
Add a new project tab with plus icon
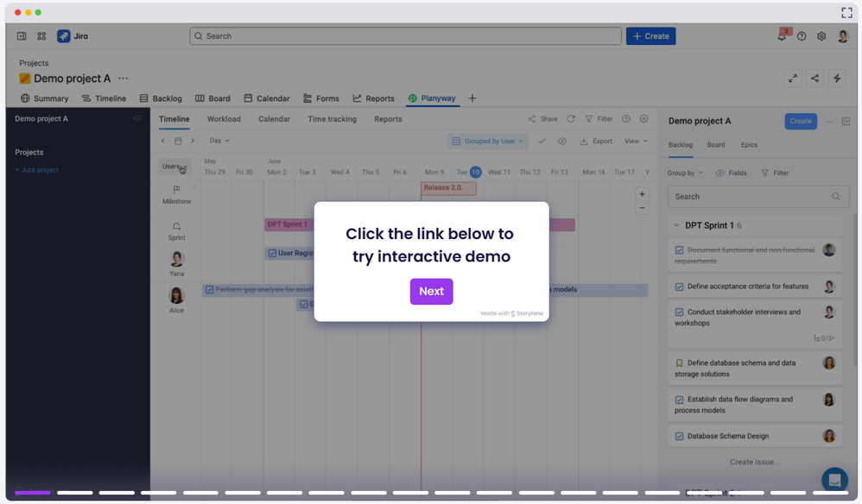[x=472, y=98]
